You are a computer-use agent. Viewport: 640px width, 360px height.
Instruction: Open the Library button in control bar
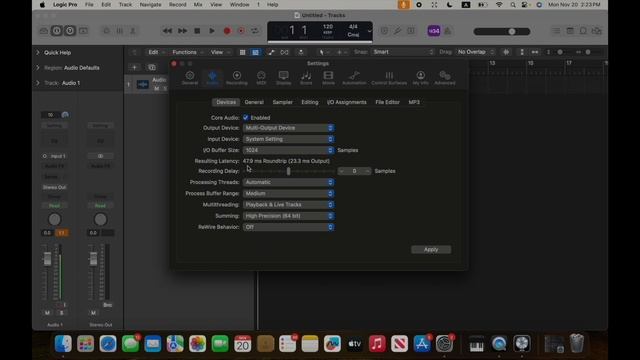[x=44, y=31]
